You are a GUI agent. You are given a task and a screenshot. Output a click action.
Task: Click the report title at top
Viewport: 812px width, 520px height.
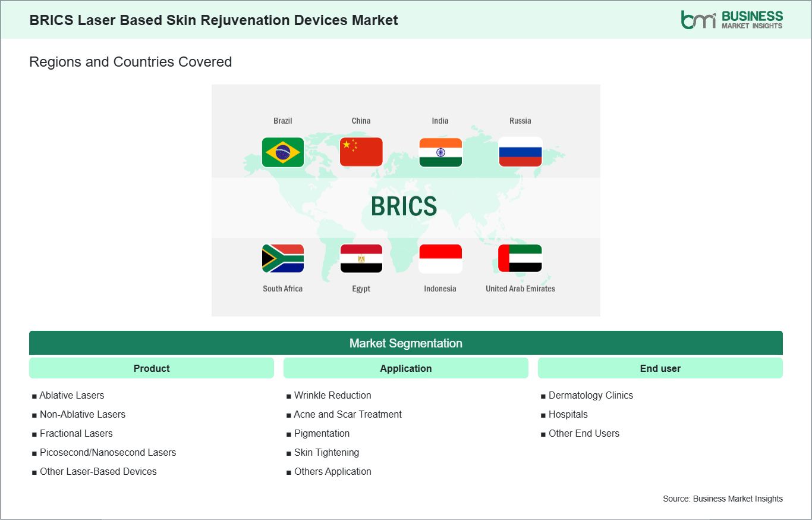click(x=214, y=20)
